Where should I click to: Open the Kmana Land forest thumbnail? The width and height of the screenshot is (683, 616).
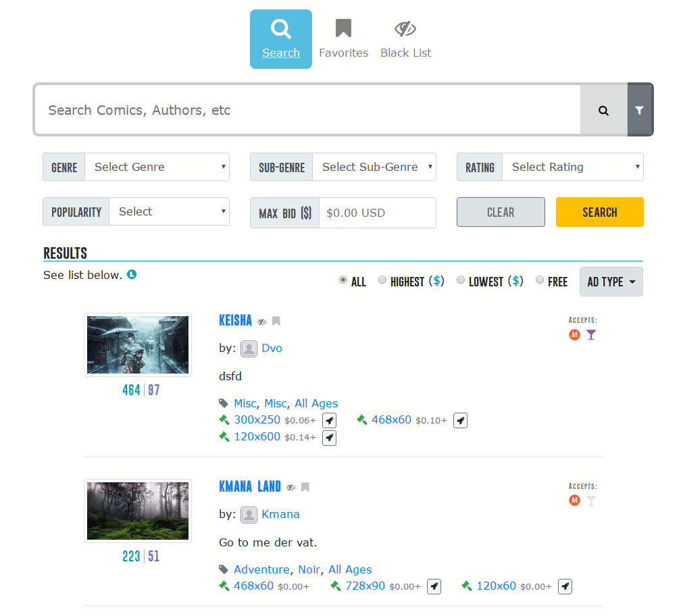click(138, 511)
